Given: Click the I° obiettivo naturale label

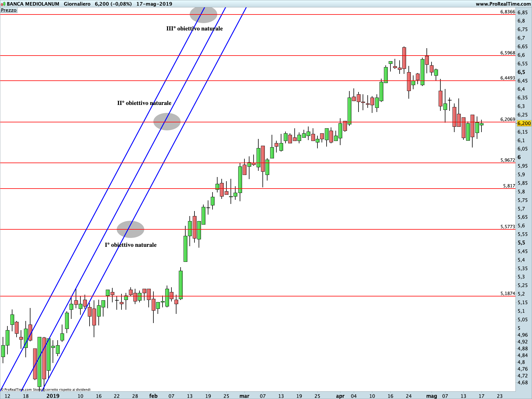Looking at the screenshot, I should (131, 245).
